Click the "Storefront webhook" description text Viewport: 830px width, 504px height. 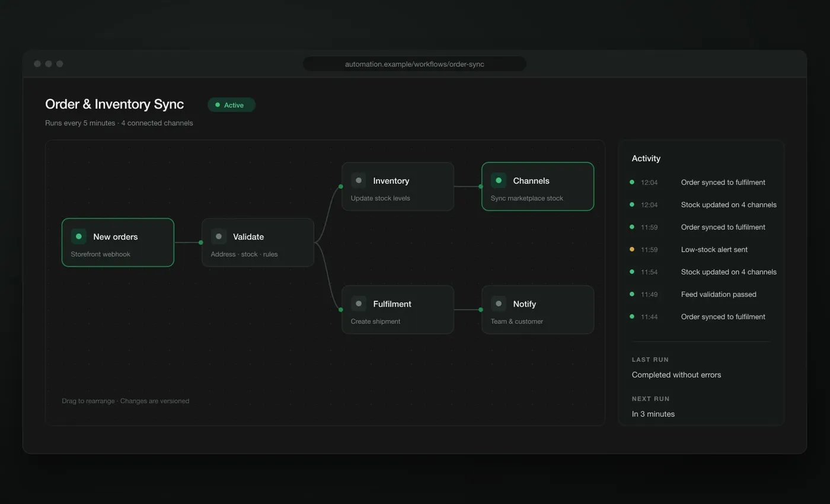[101, 254]
